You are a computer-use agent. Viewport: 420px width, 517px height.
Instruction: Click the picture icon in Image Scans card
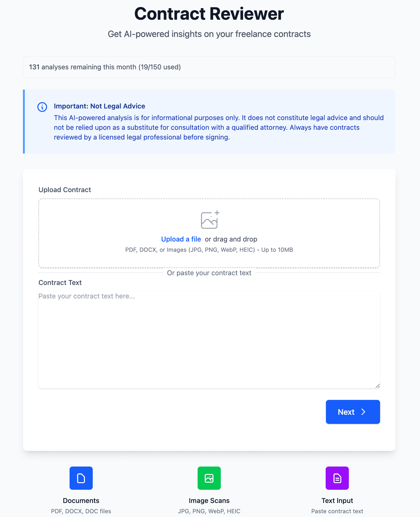click(209, 478)
